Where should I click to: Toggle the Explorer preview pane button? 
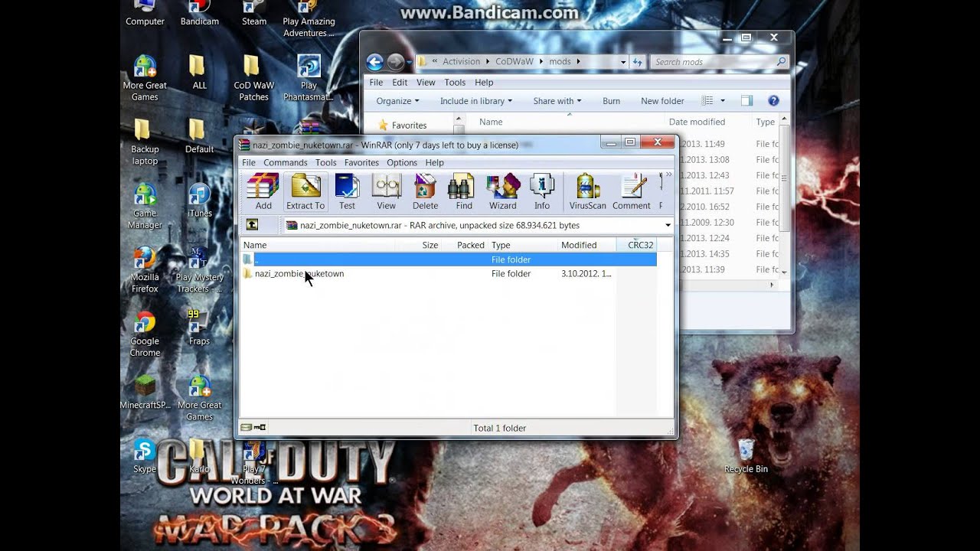click(x=746, y=101)
